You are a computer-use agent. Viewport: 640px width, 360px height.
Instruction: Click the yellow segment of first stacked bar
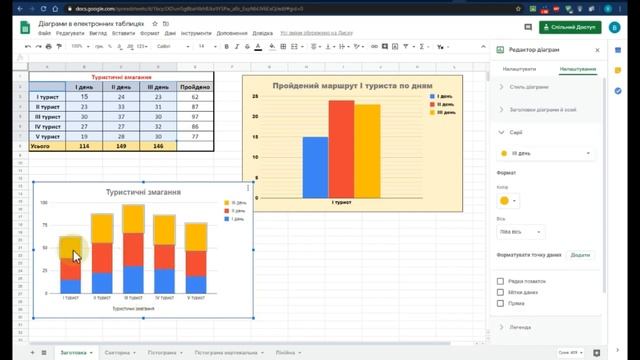point(70,247)
